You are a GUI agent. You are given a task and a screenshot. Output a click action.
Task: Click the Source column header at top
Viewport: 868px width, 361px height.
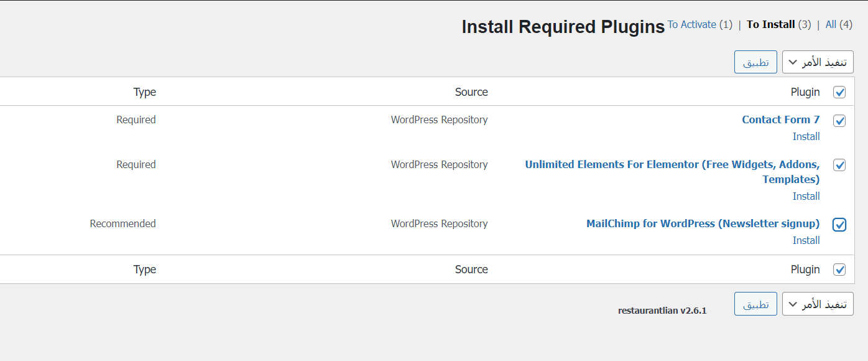(x=471, y=92)
